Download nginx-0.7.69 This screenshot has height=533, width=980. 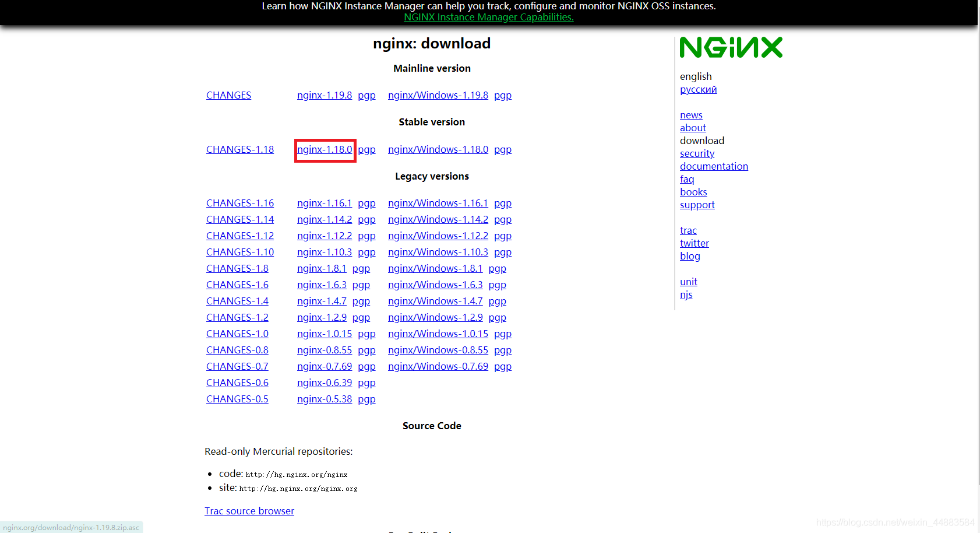(x=325, y=366)
